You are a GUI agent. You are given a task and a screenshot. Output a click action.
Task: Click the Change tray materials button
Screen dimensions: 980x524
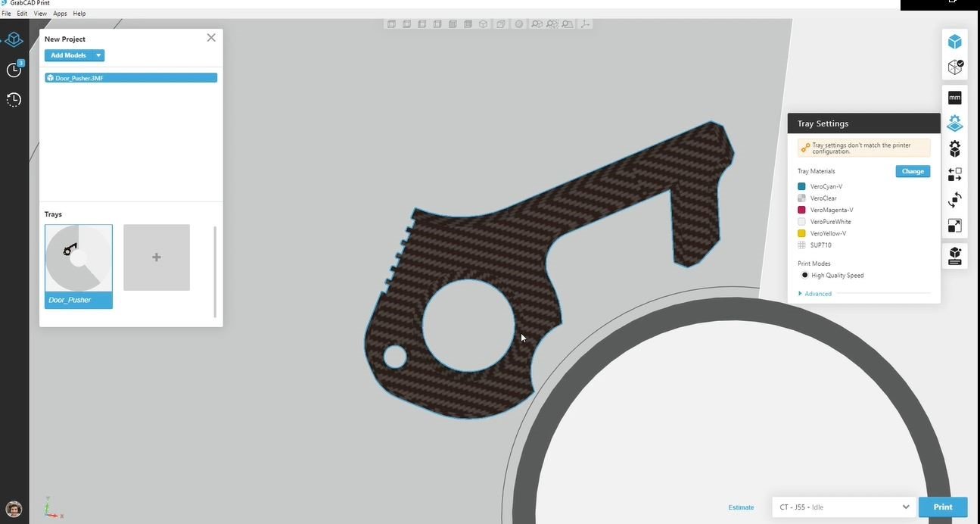point(912,171)
